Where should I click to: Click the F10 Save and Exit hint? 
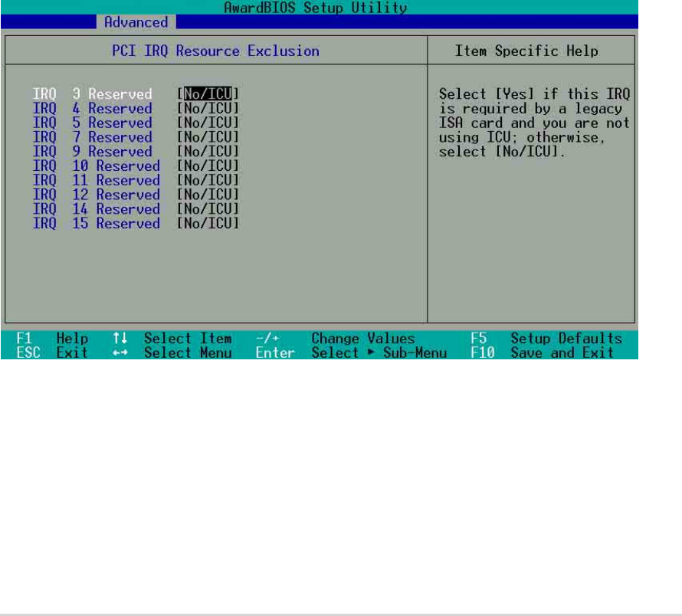(542, 352)
